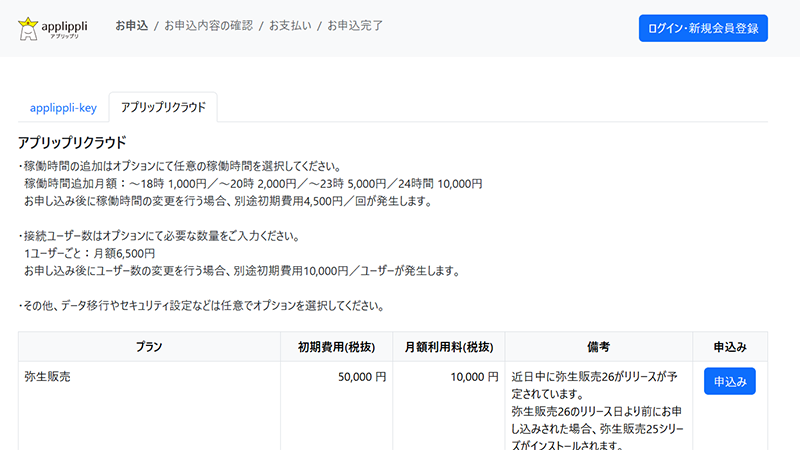The width and height of the screenshot is (800, 450).
Task: Open the アプリップリクラウド tab
Action: pos(163,107)
